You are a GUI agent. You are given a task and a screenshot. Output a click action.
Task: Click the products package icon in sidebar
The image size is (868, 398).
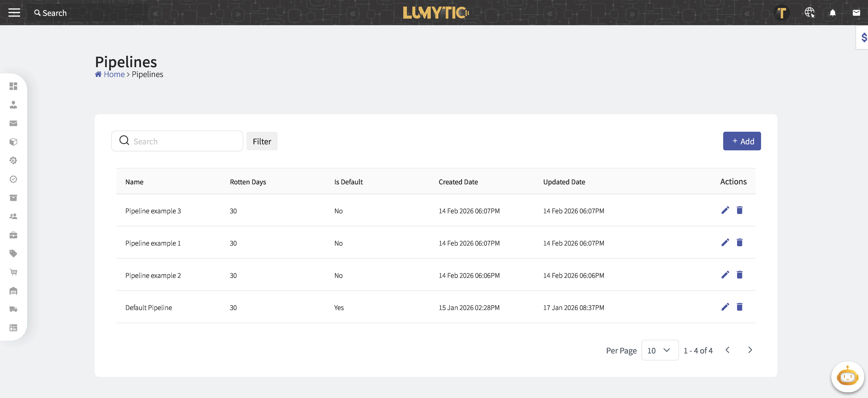pyautogui.click(x=13, y=142)
